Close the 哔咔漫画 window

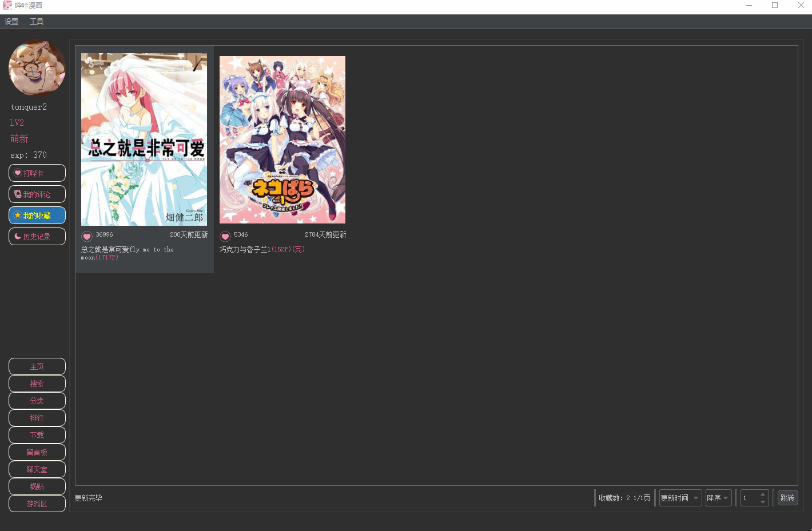tap(801, 5)
